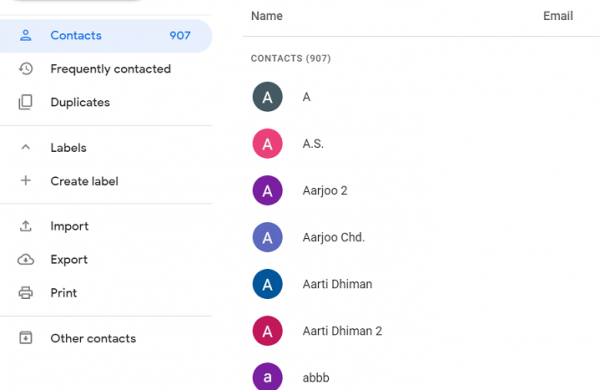Click the Email column header
The image size is (600, 390).
click(558, 16)
